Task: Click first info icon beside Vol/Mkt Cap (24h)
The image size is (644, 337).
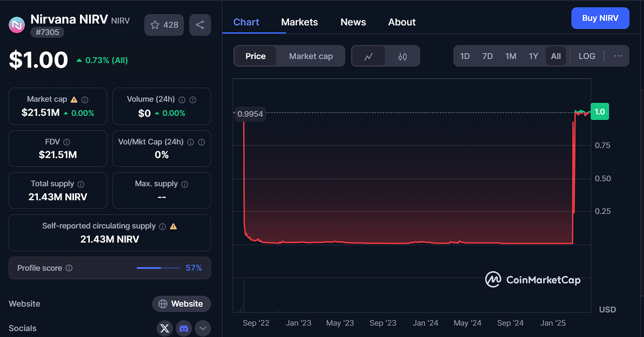Action: click(190, 142)
